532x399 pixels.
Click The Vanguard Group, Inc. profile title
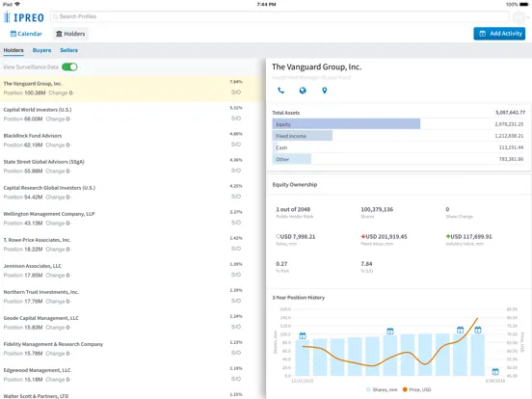point(316,66)
